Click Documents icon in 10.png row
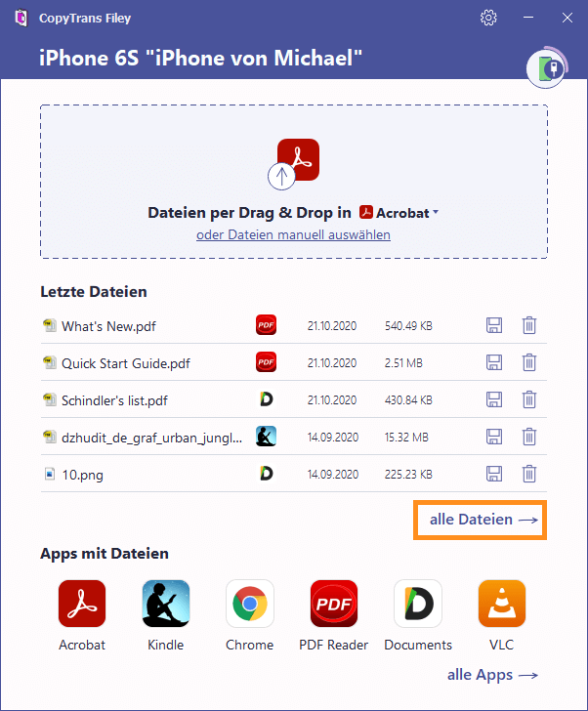 tap(266, 474)
